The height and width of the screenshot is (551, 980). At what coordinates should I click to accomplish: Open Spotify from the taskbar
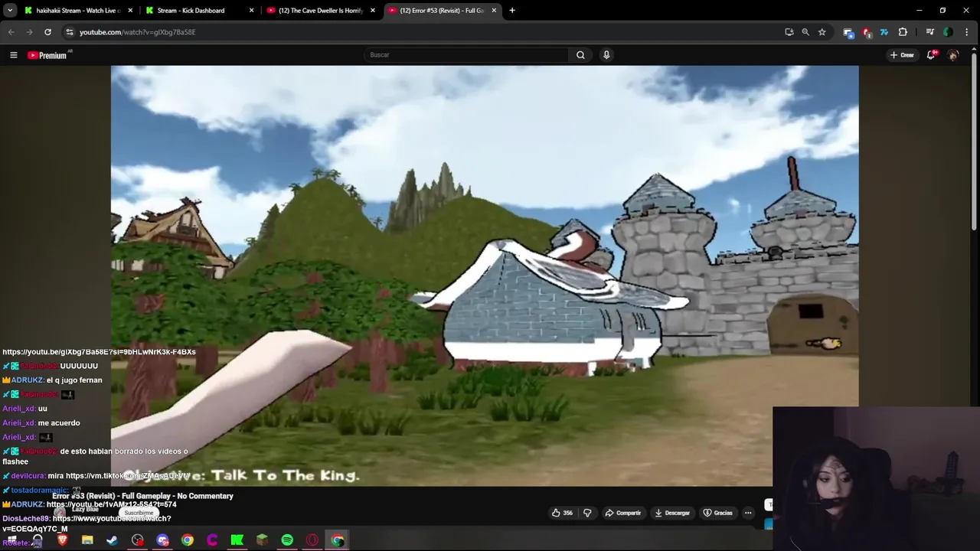(287, 540)
